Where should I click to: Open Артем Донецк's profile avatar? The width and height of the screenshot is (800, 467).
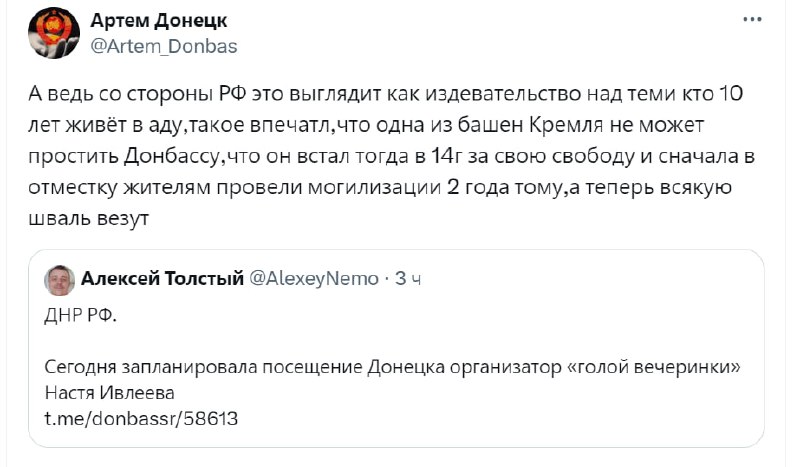54,33
